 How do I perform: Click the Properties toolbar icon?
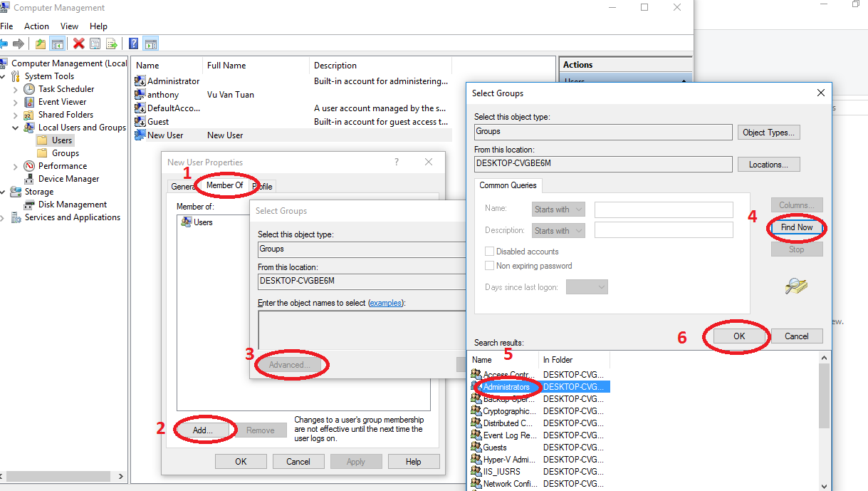tap(95, 43)
